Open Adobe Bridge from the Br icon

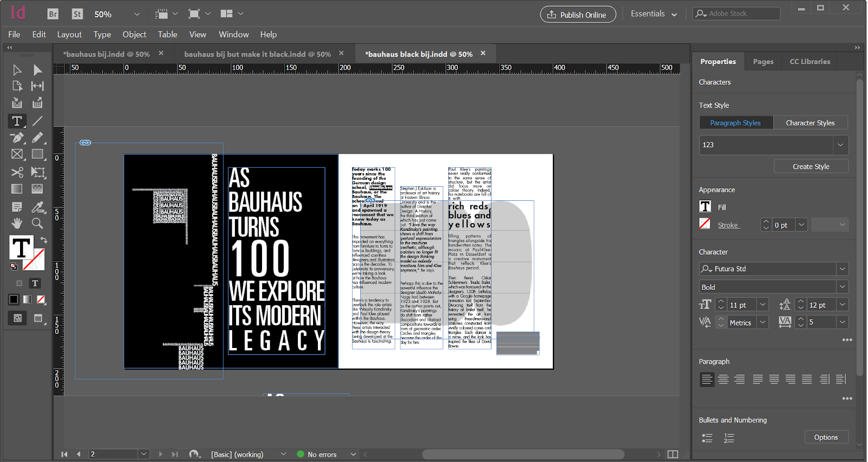coord(53,14)
